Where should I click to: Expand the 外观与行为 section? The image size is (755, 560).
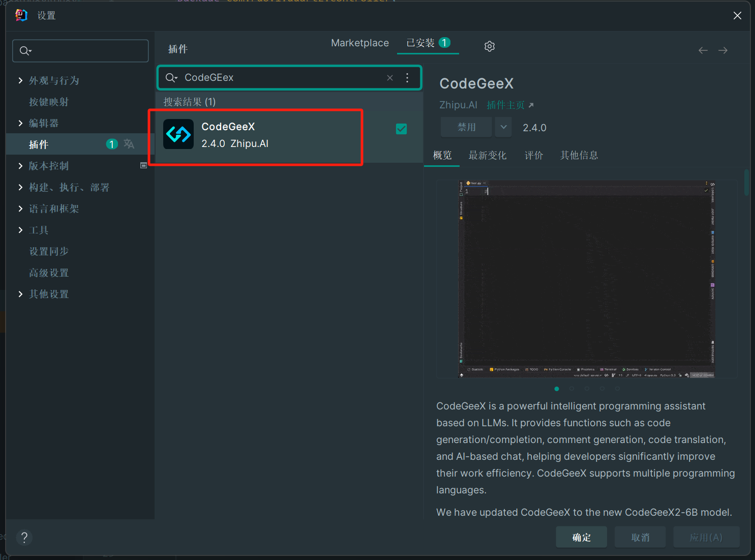pos(20,80)
